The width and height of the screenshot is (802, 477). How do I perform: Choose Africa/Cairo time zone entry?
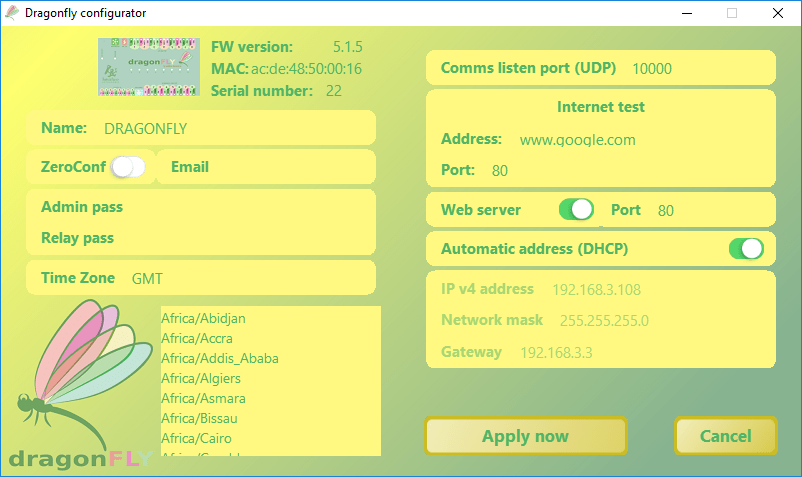click(197, 438)
